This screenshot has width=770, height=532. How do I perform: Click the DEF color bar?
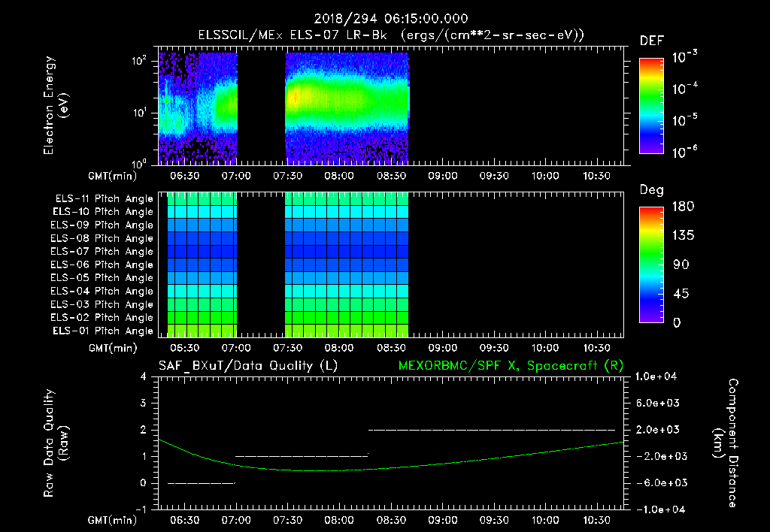(x=651, y=105)
